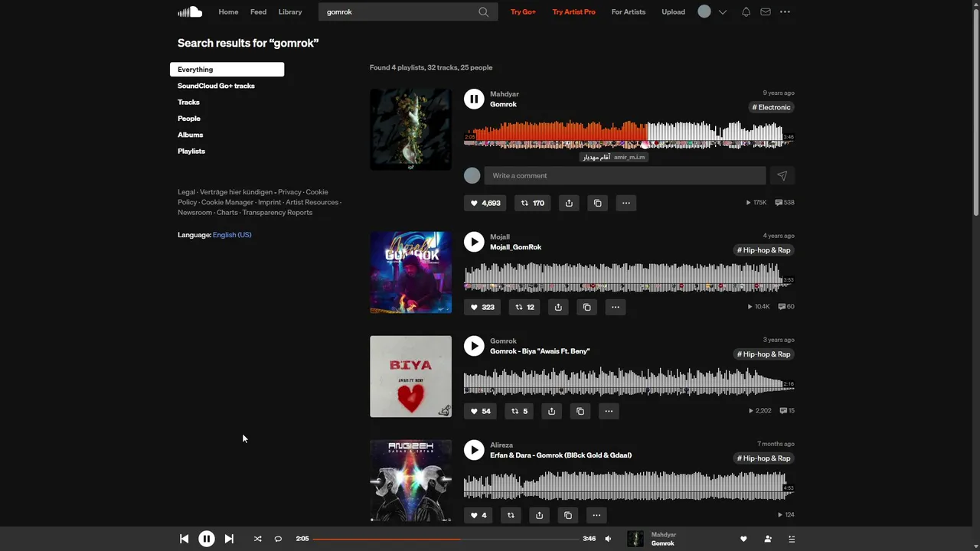The width and height of the screenshot is (980, 551).
Task: Follow the artist from player bar icon
Action: [x=768, y=539]
